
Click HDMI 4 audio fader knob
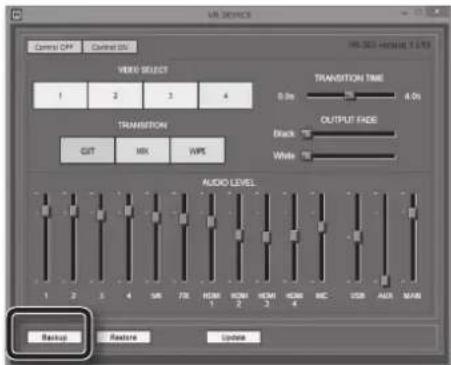point(294,236)
